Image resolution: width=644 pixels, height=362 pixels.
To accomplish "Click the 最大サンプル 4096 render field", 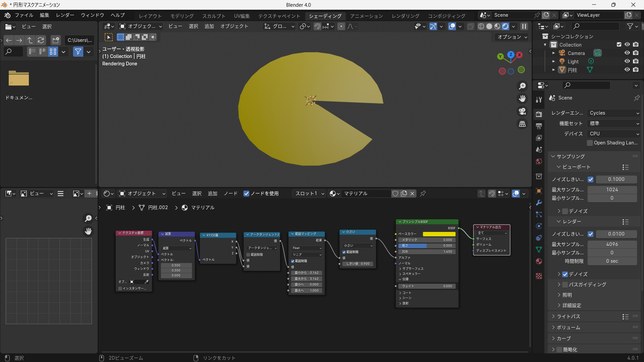I will click(612, 244).
